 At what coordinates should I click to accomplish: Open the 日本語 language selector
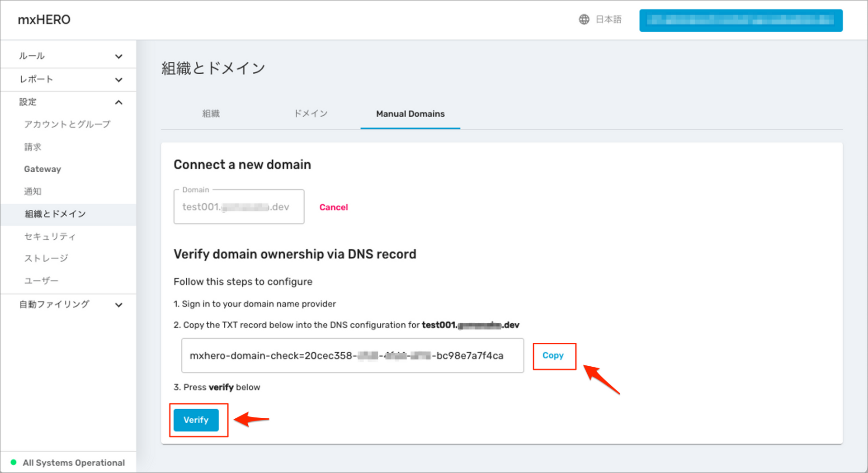pyautogui.click(x=608, y=19)
